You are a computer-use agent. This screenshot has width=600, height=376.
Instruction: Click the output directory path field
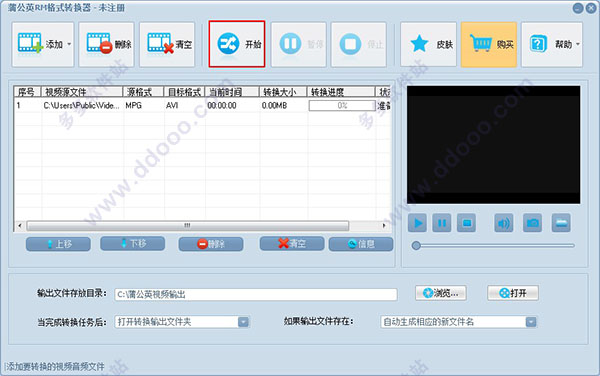tap(256, 295)
